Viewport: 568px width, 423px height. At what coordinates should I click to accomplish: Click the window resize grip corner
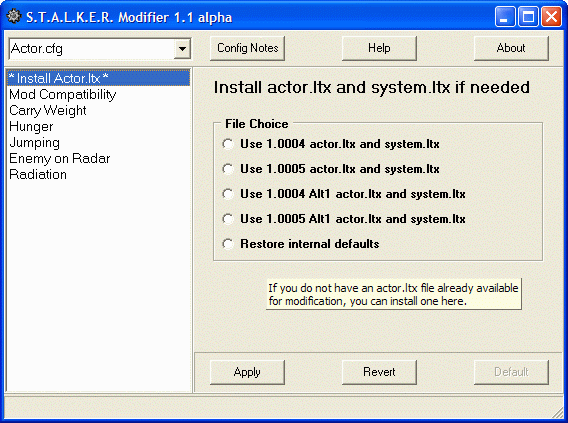[557, 412]
